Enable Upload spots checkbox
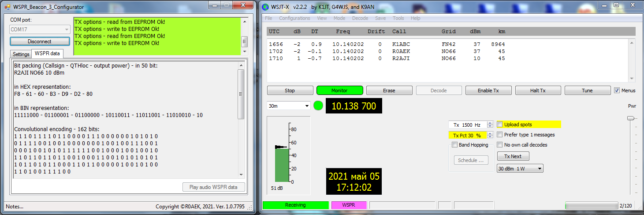Viewport: 644px width, 215px height. pyautogui.click(x=500, y=124)
